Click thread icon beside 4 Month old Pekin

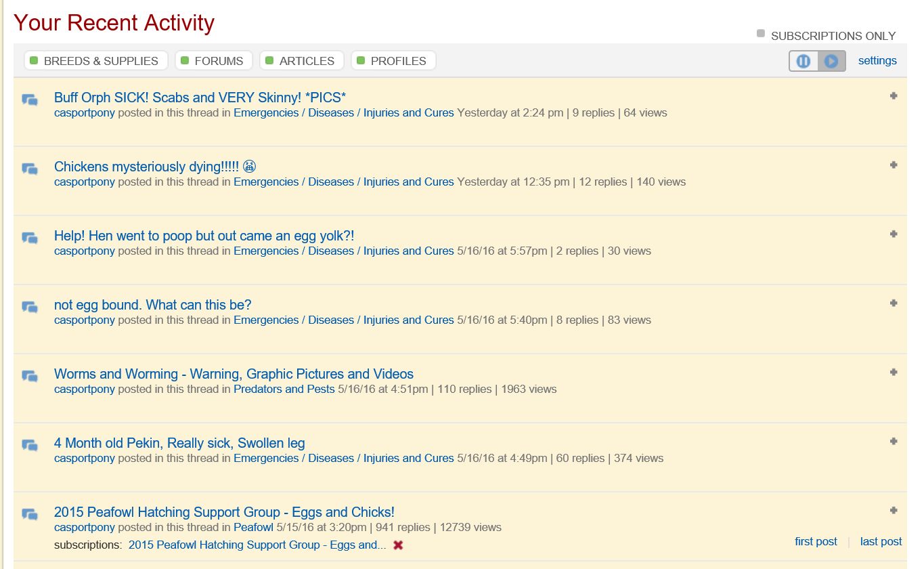coord(30,446)
